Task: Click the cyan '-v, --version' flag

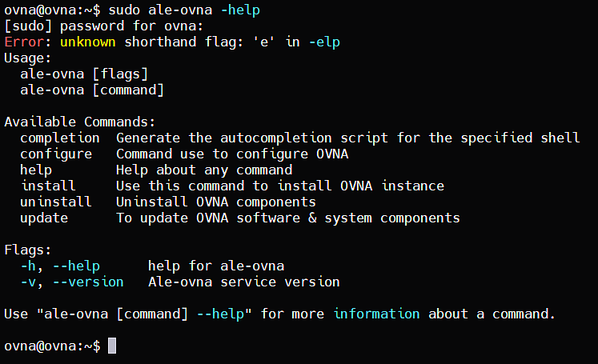Action: pos(72,282)
